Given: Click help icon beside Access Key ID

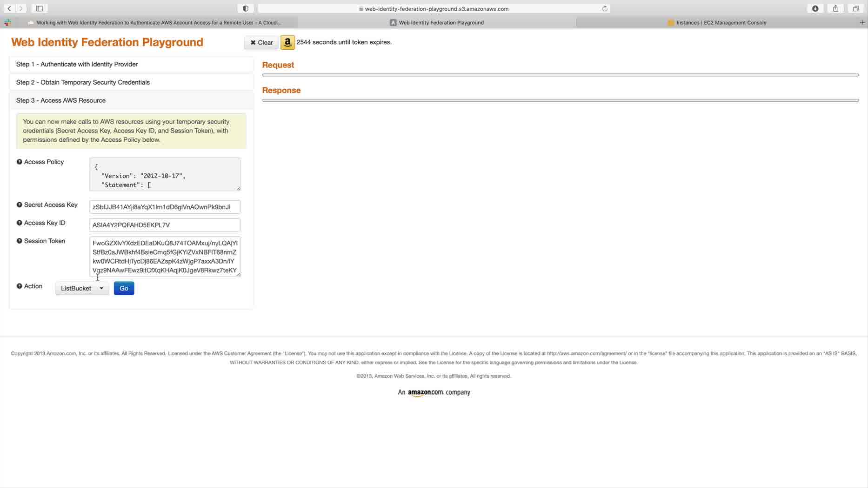Looking at the screenshot, I should click(x=19, y=223).
